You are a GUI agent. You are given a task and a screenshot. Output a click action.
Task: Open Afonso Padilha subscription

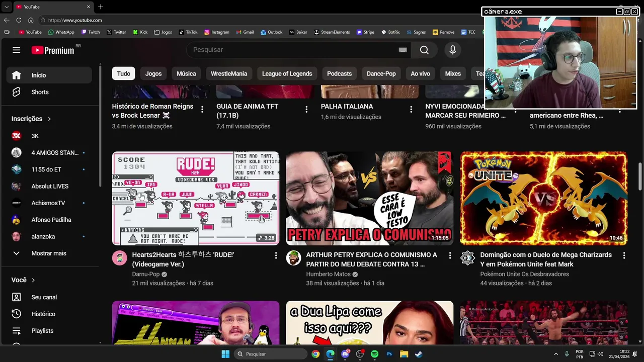pyautogui.click(x=49, y=220)
